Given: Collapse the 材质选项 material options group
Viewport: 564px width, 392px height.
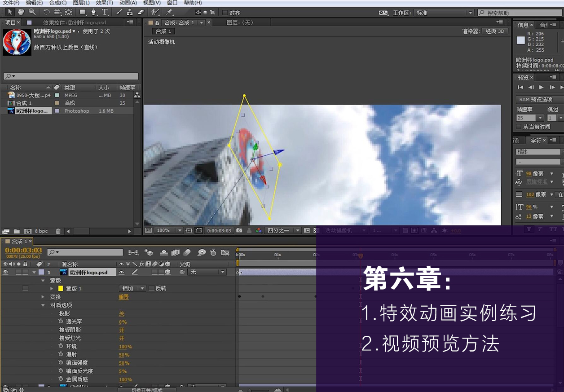Looking at the screenshot, I should [x=43, y=305].
